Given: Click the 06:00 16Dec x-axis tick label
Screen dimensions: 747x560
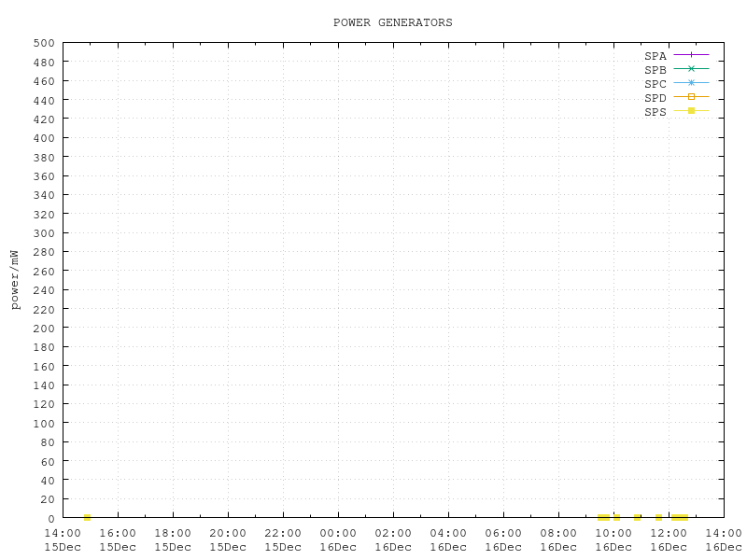Looking at the screenshot, I should click(x=503, y=539).
